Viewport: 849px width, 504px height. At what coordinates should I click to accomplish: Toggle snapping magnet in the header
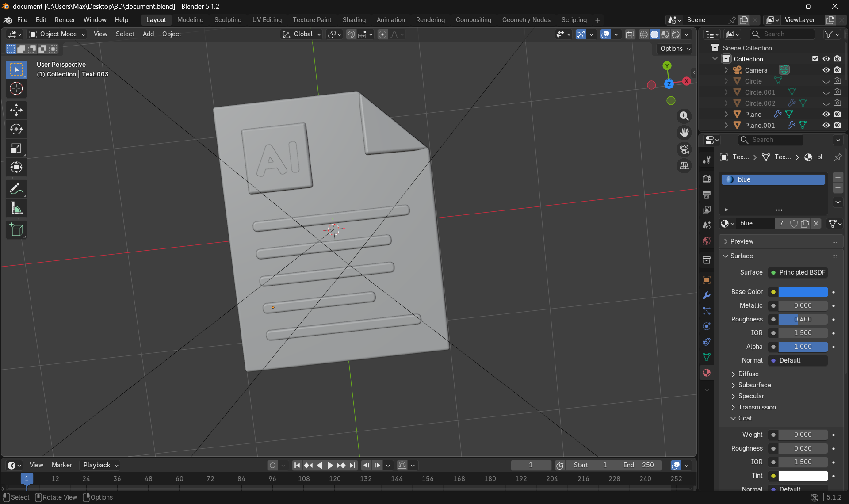pos(351,34)
